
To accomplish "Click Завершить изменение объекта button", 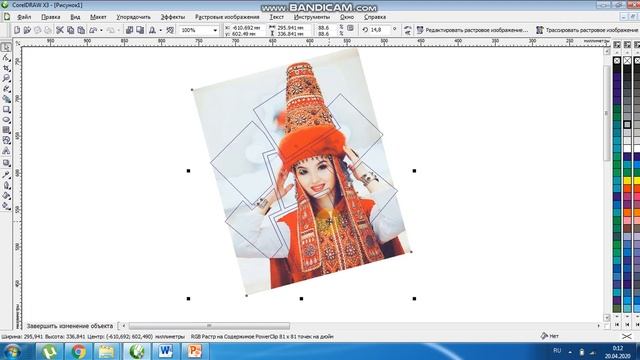I will (x=70, y=326).
